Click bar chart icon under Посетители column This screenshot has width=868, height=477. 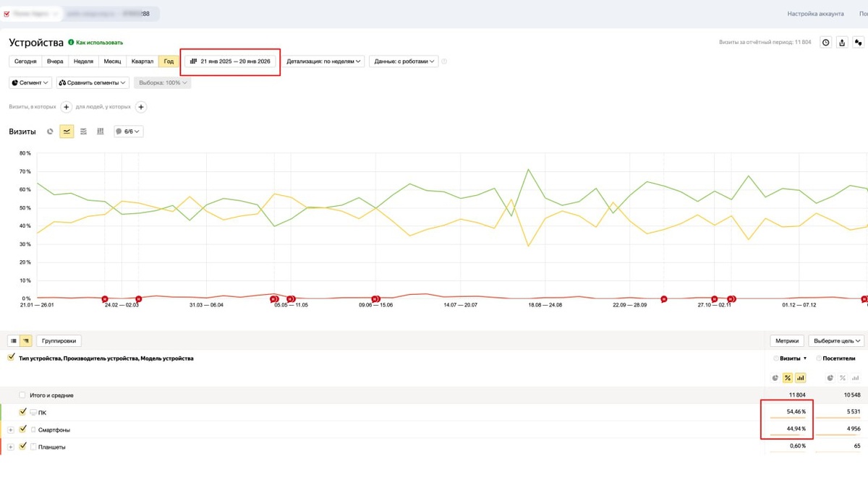pyautogui.click(x=855, y=378)
